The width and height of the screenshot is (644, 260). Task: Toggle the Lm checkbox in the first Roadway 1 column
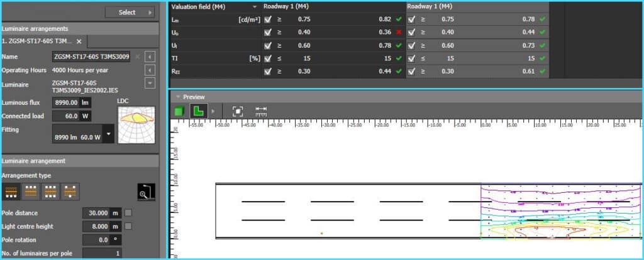[x=269, y=19]
